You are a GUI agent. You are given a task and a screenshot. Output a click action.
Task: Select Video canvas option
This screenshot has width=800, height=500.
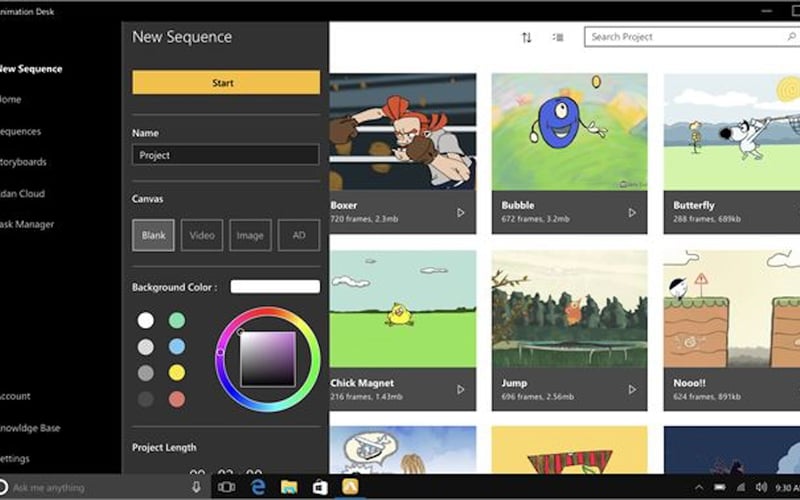coord(202,235)
